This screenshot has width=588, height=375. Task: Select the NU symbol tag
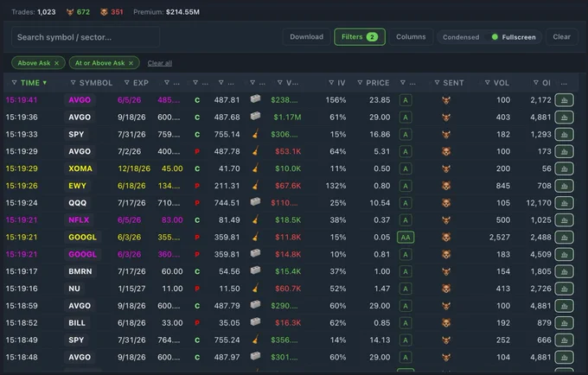(x=74, y=289)
